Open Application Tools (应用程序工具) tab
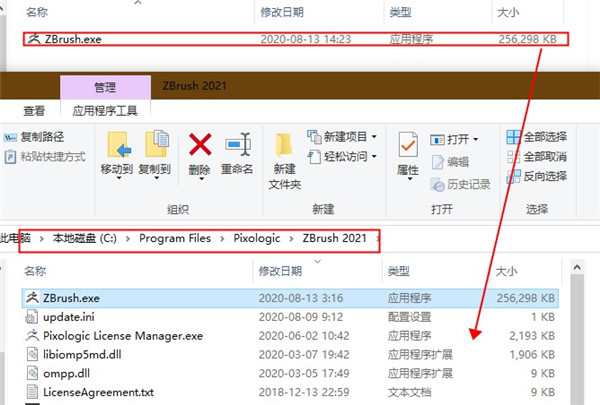 [x=105, y=111]
